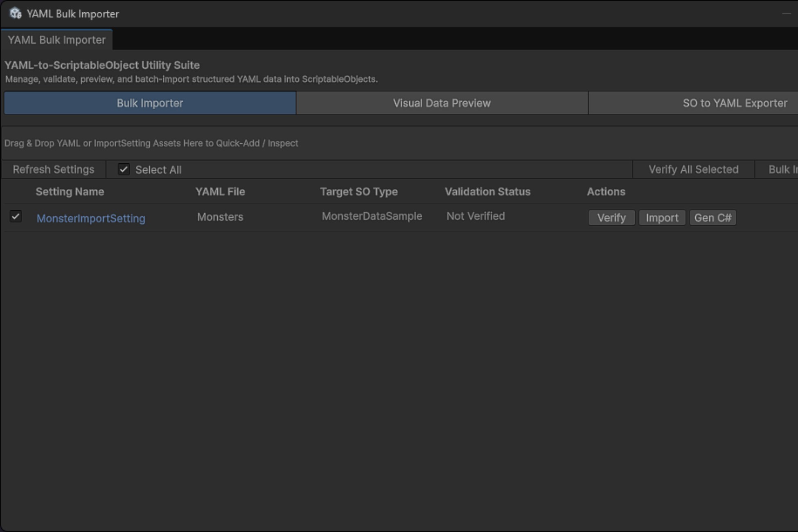Screen dimensions: 798x532
Task: Minimize the YAML Bulk Importer window
Action: pyautogui.click(x=787, y=14)
